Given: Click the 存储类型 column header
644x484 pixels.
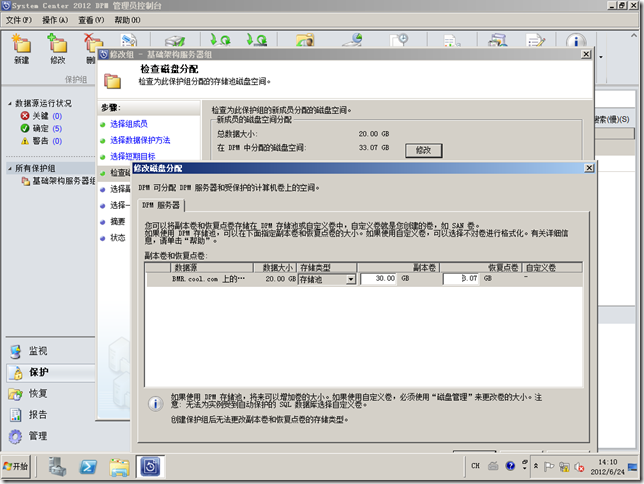Looking at the screenshot, I should click(x=327, y=268).
